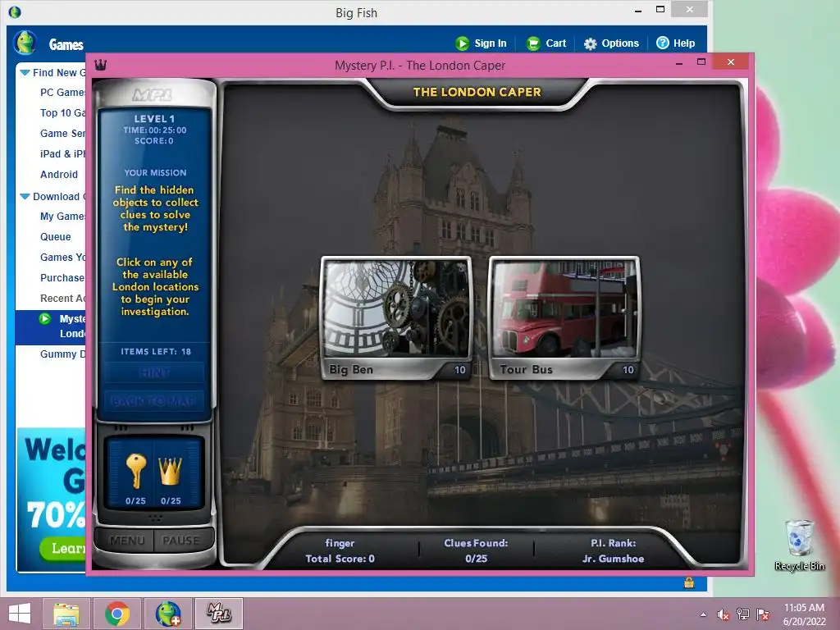
Task: Select Gummy Drop entry in sidebar
Action: click(x=62, y=354)
